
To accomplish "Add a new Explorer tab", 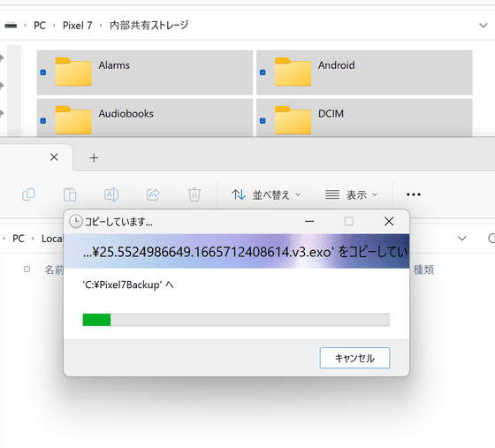I will pyautogui.click(x=94, y=158).
